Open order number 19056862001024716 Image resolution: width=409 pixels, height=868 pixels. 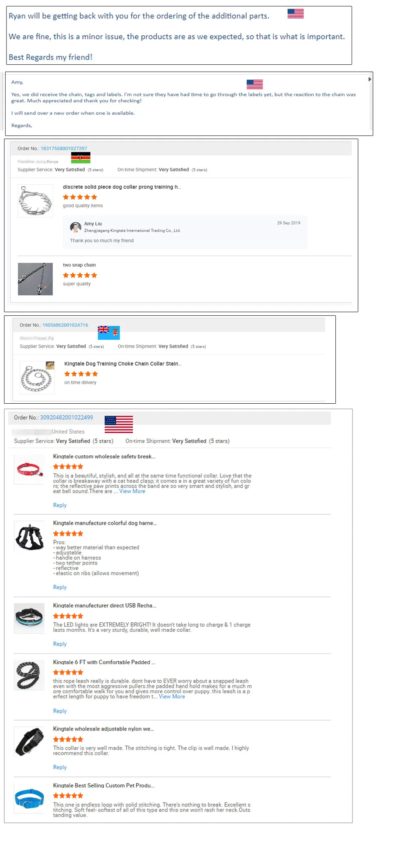pyautogui.click(x=65, y=325)
